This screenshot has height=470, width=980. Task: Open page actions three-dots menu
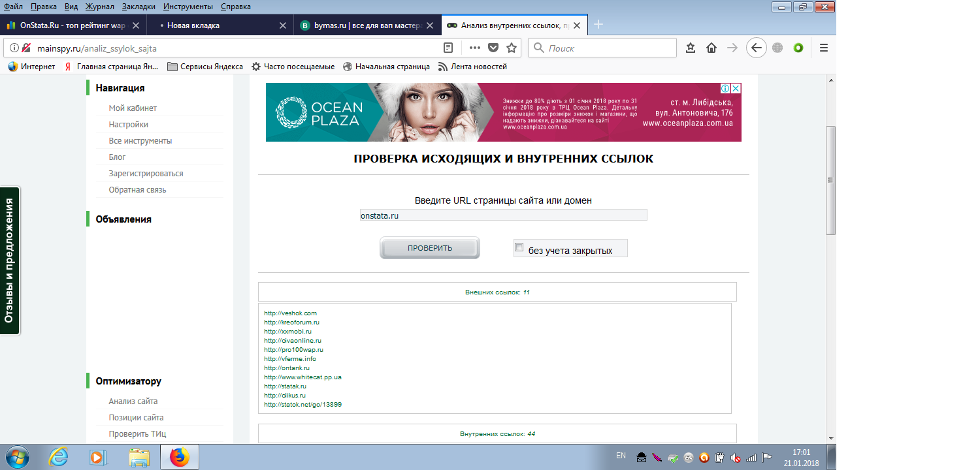coord(475,48)
